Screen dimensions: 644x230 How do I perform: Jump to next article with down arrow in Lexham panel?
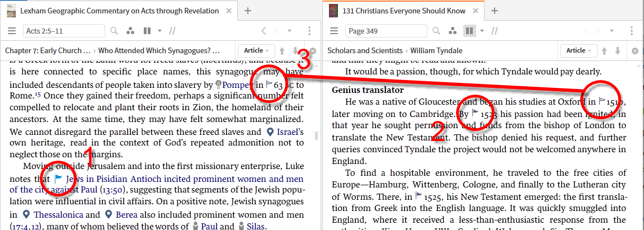pos(295,51)
